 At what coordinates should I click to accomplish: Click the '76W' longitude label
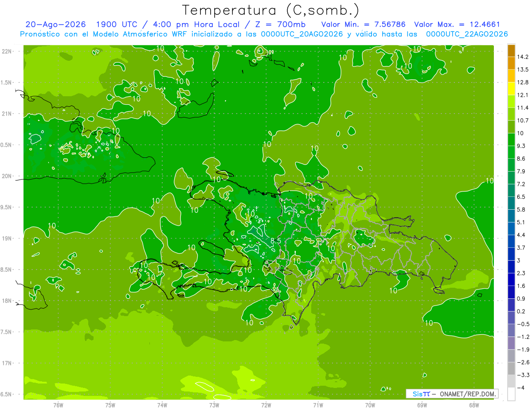[58, 405]
